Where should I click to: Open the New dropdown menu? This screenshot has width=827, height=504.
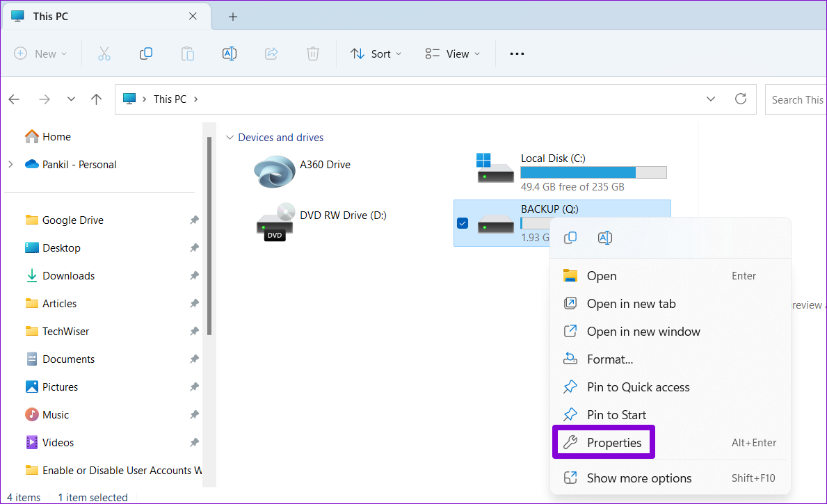40,54
